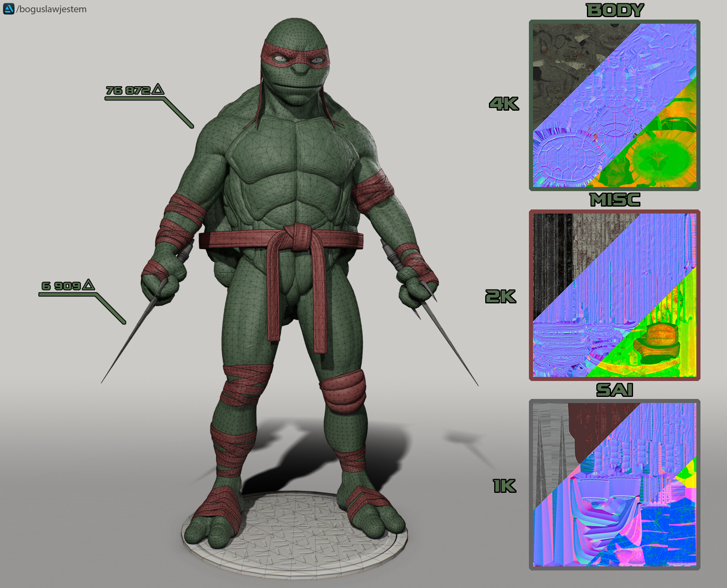727x588 pixels.
Task: Open the /boguslawjestem profile text
Action: (x=51, y=9)
